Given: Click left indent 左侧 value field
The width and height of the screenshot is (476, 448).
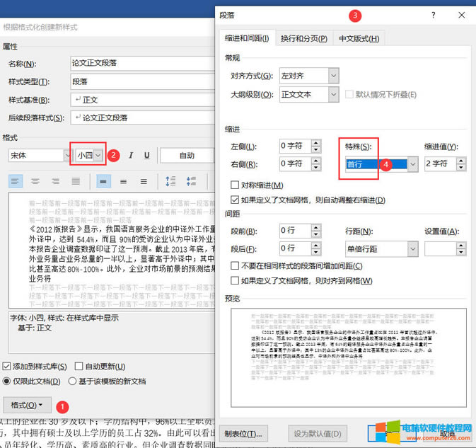Looking at the screenshot, I should tap(296, 146).
